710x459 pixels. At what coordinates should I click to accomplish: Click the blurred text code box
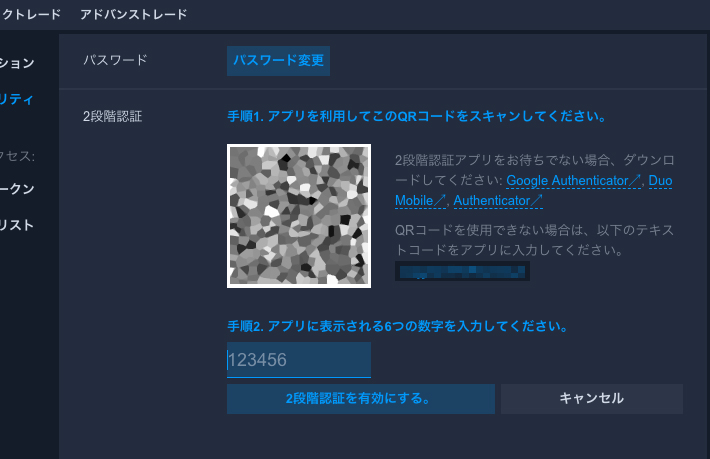click(x=462, y=271)
